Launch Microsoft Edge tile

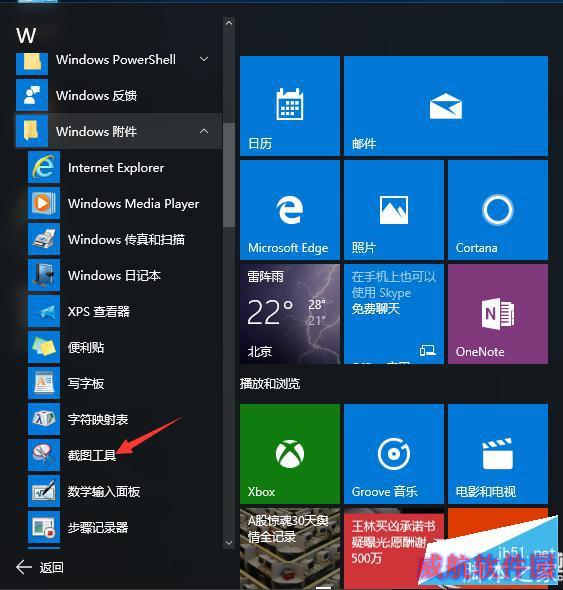(290, 210)
